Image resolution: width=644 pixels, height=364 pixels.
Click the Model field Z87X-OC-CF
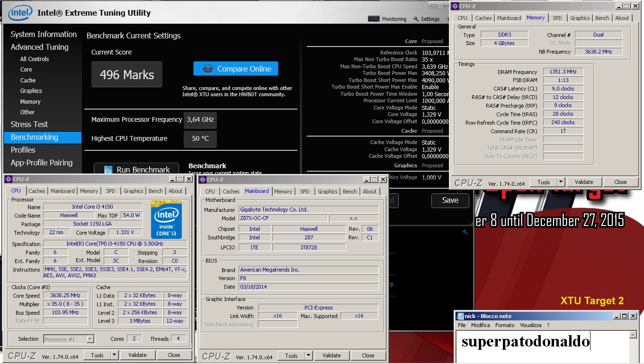[x=283, y=218]
